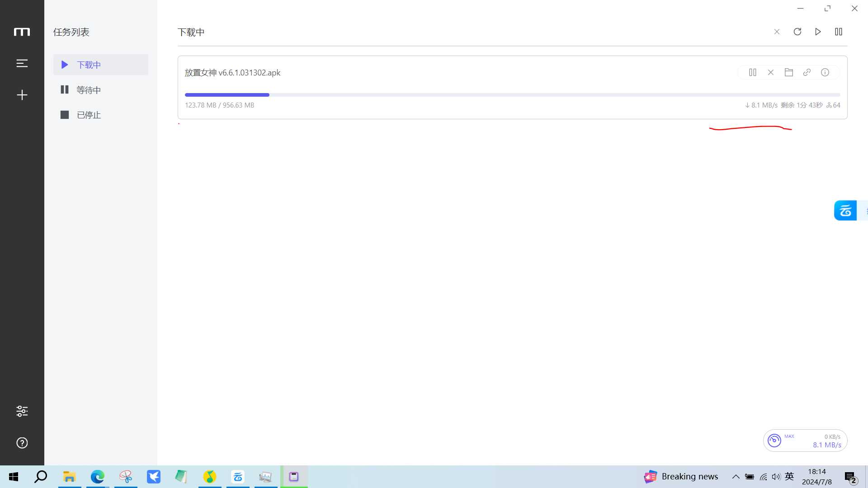Click size text 123.78 MB / 956.63 MB

[x=219, y=105]
